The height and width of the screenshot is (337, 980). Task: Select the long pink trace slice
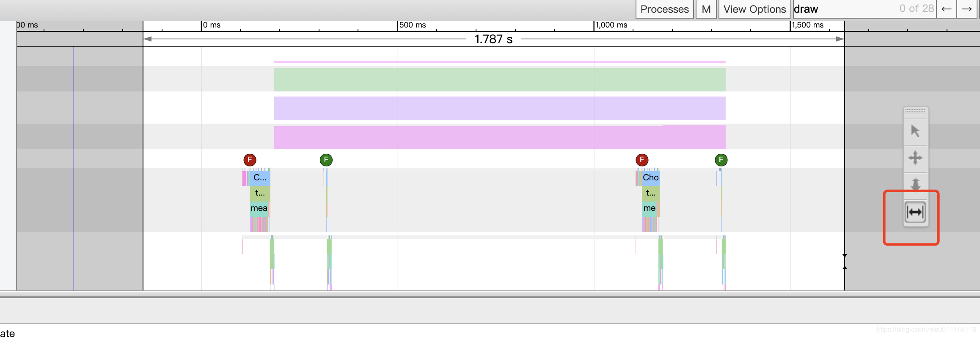pyautogui.click(x=500, y=137)
